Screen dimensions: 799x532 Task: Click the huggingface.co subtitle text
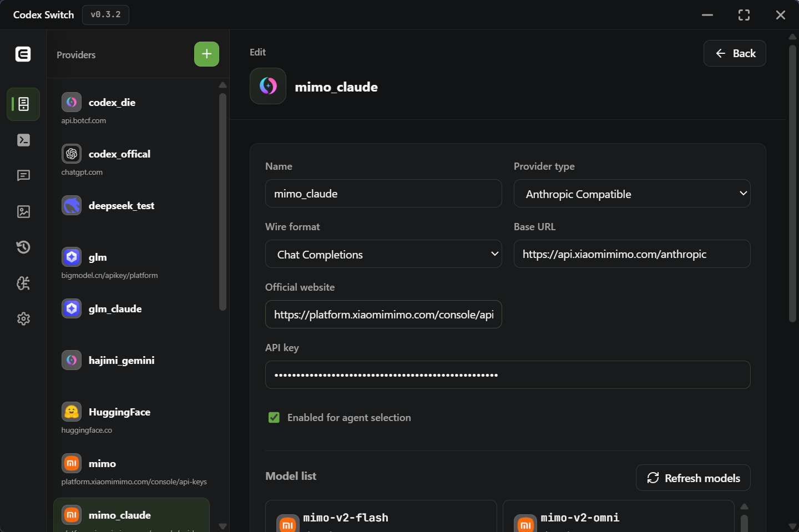pos(87,430)
